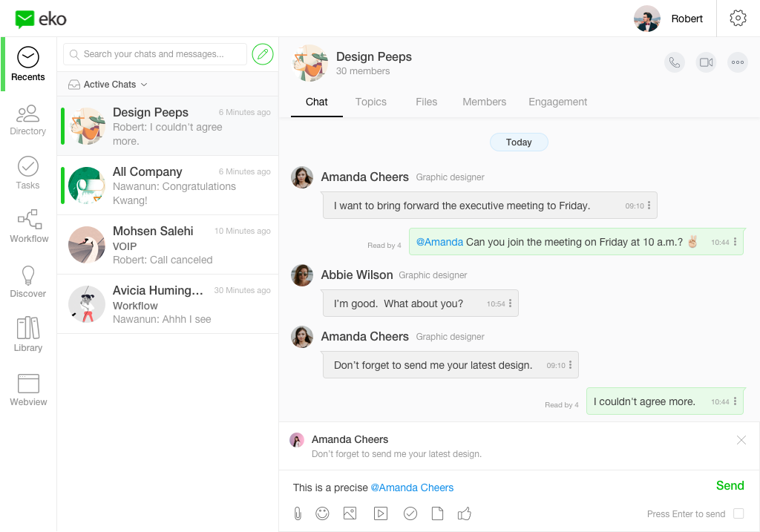Insert an image into the message
The height and width of the screenshot is (532, 760).
pos(350,513)
